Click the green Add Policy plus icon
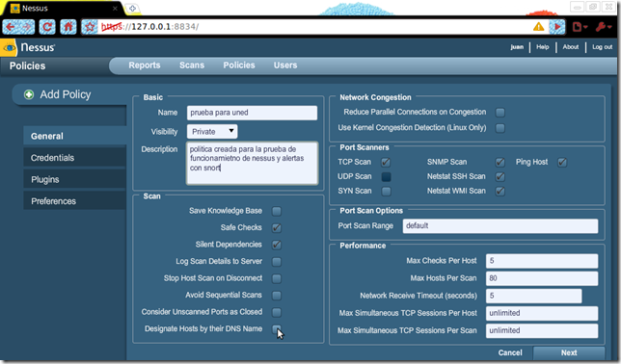Image resolution: width=621 pixels, height=364 pixels. pos(29,94)
